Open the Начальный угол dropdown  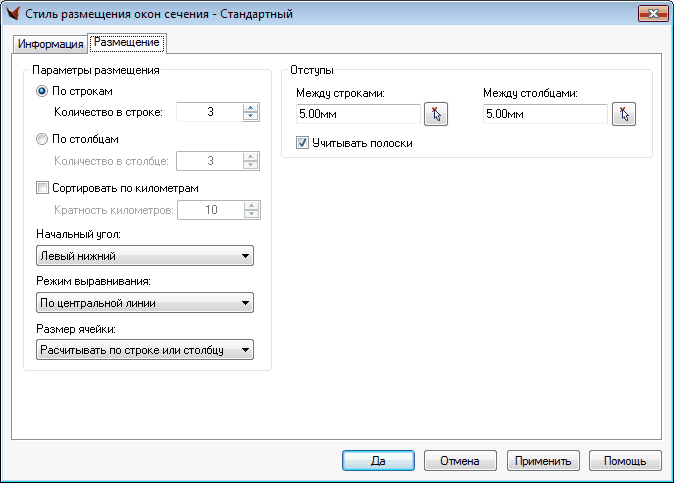(144, 257)
